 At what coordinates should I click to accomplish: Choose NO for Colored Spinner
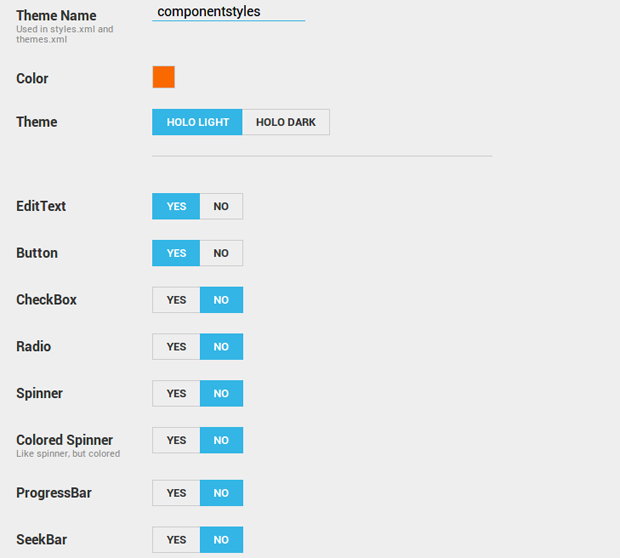click(221, 440)
